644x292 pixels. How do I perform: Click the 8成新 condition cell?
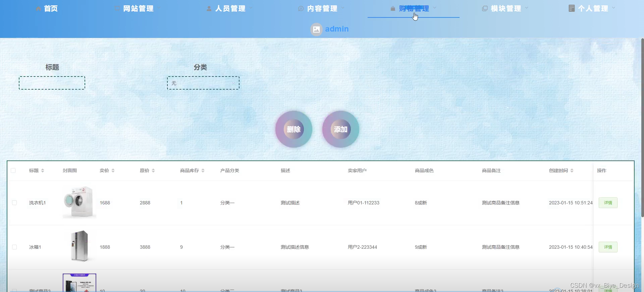(x=421, y=203)
